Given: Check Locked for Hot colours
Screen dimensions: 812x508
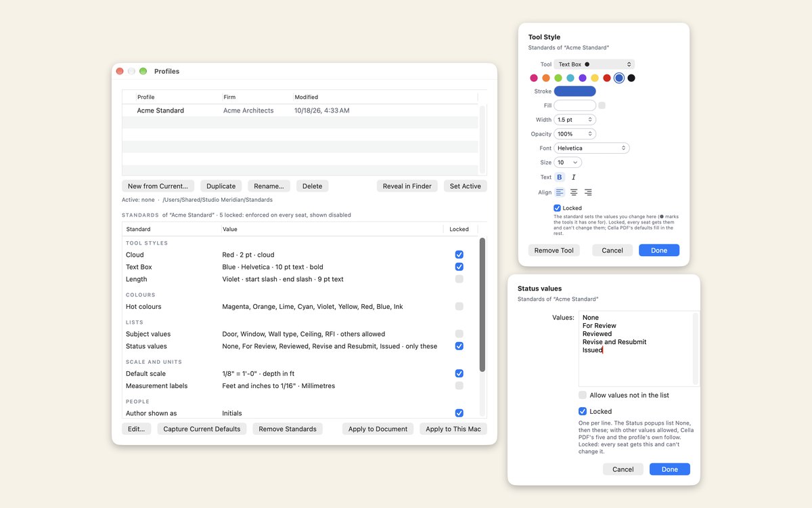Looking at the screenshot, I should pyautogui.click(x=459, y=307).
